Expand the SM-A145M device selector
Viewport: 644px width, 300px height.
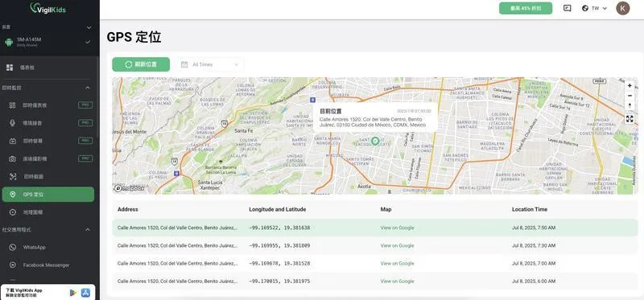[88, 42]
